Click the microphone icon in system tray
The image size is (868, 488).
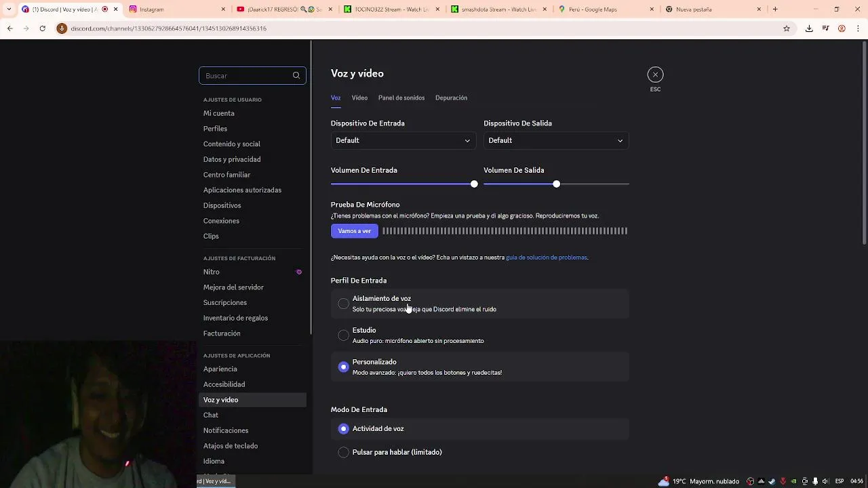(x=815, y=481)
